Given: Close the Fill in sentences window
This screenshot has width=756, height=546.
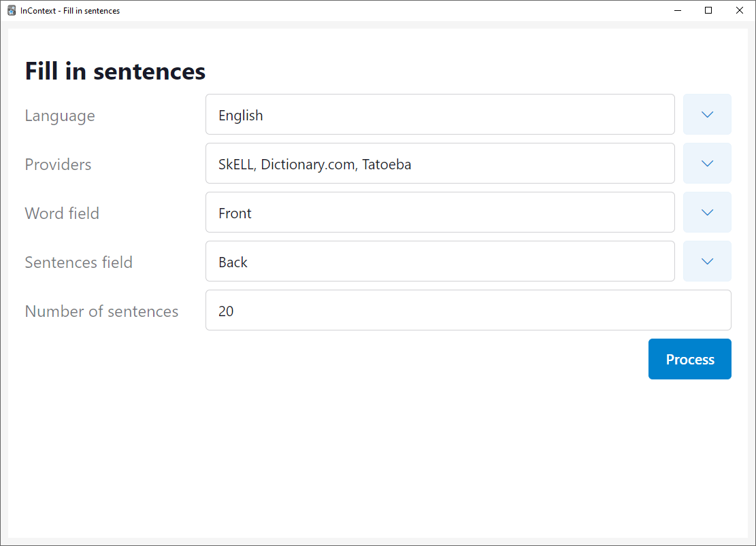Looking at the screenshot, I should pos(740,10).
